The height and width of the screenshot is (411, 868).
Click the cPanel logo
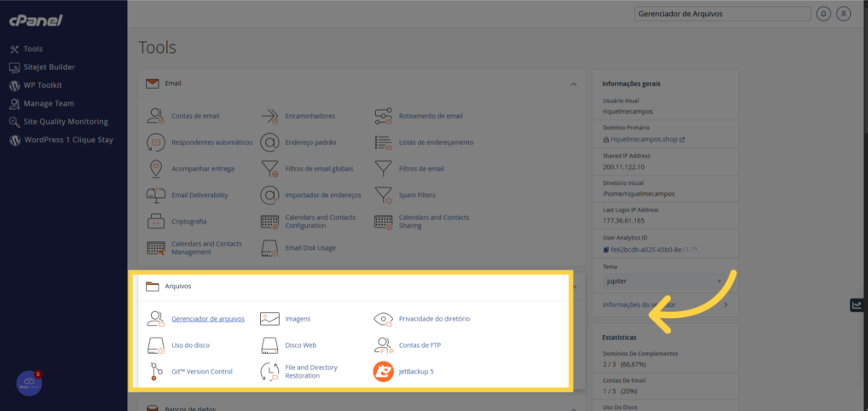click(x=36, y=20)
